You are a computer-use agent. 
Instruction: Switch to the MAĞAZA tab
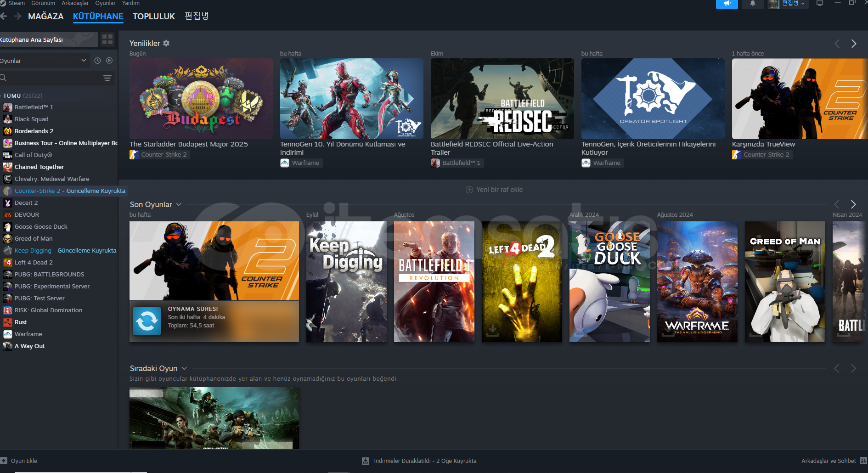click(x=46, y=17)
